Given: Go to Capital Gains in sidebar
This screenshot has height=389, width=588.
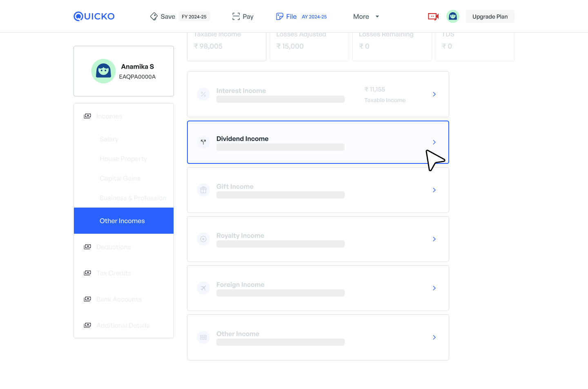Looking at the screenshot, I should pos(120,178).
